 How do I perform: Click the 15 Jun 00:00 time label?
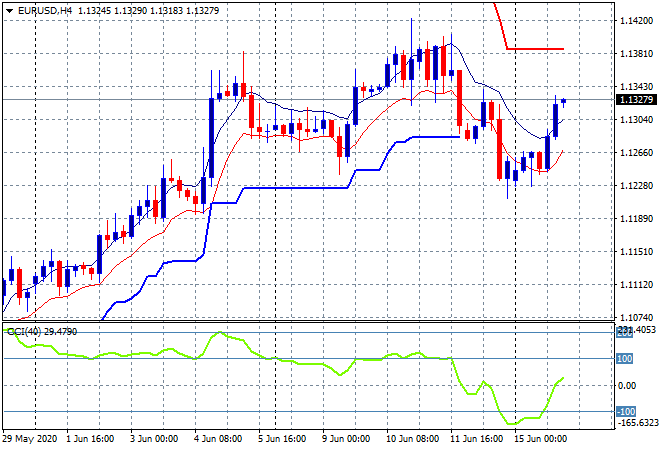click(540, 439)
